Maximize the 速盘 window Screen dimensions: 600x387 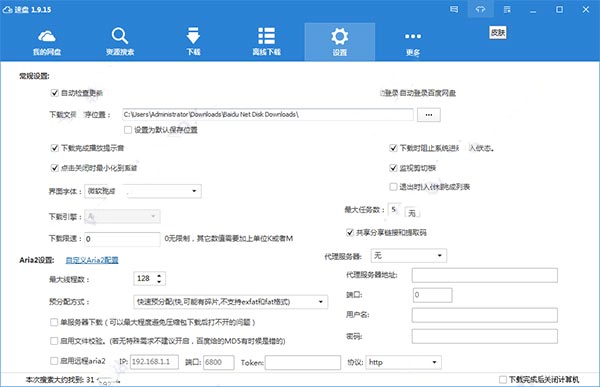(x=559, y=9)
